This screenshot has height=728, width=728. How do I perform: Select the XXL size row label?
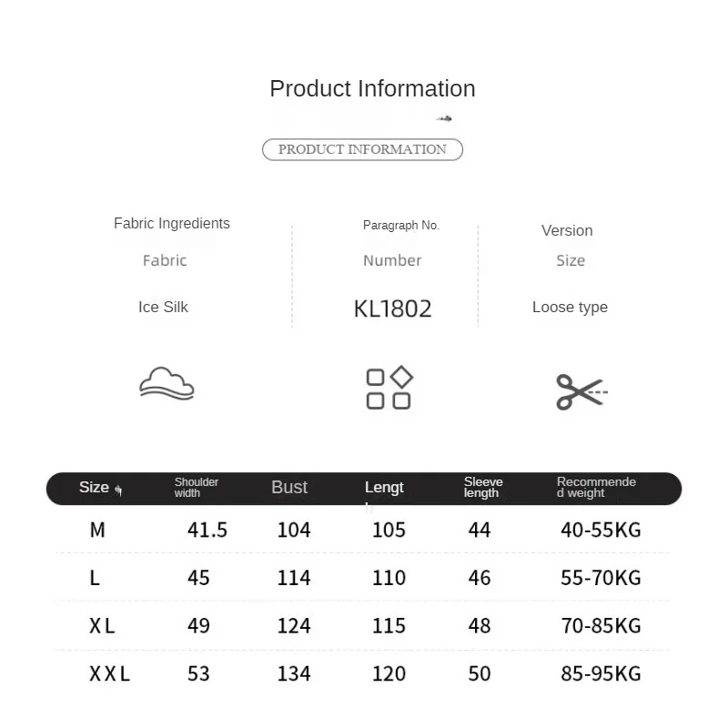pos(110,673)
